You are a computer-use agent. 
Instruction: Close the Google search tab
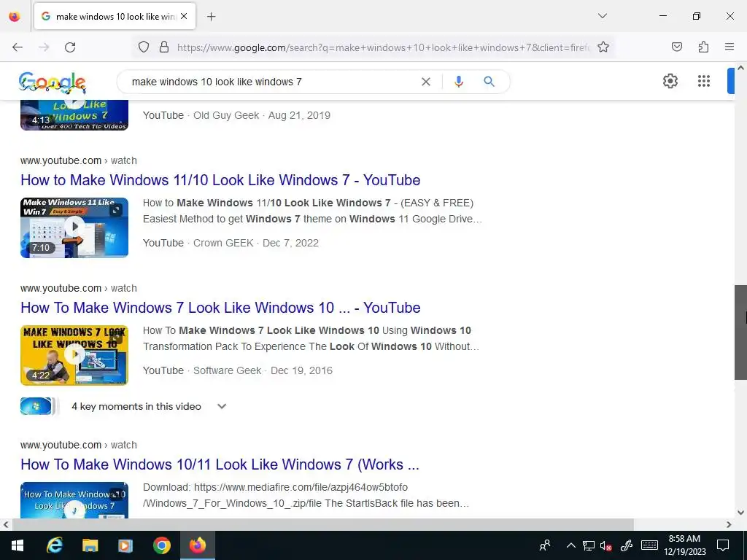pos(184,16)
